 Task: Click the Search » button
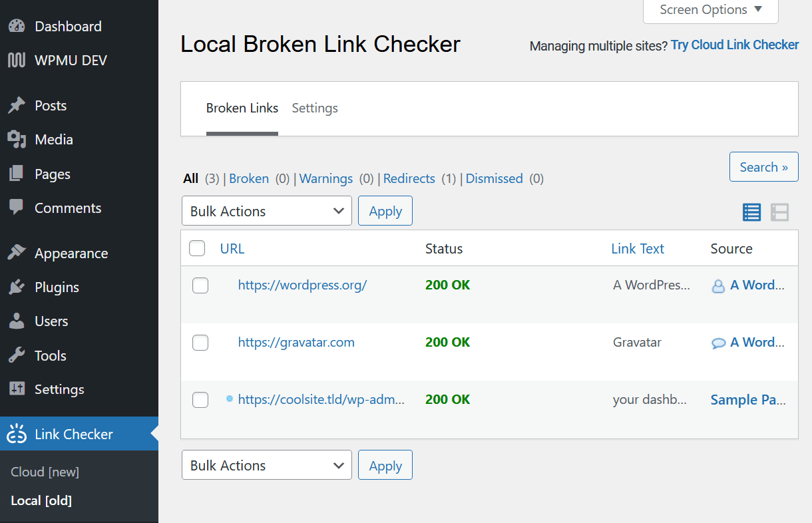click(764, 167)
